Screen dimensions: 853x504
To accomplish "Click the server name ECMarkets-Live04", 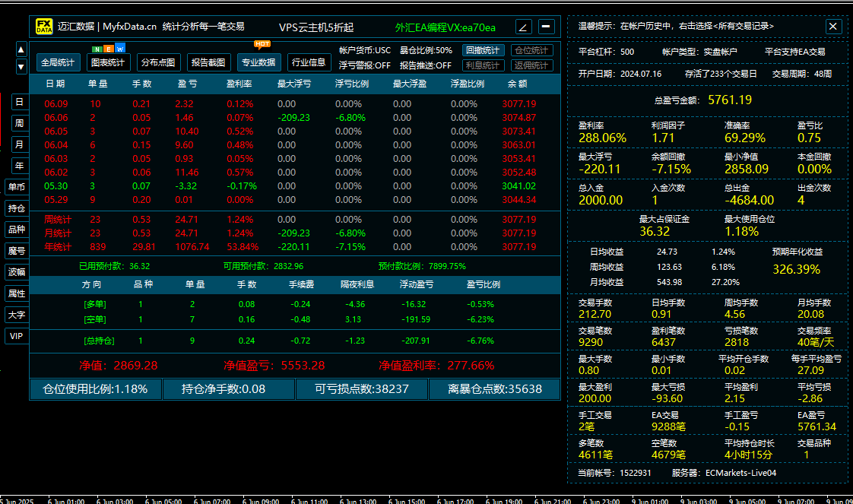I will coord(741,473).
